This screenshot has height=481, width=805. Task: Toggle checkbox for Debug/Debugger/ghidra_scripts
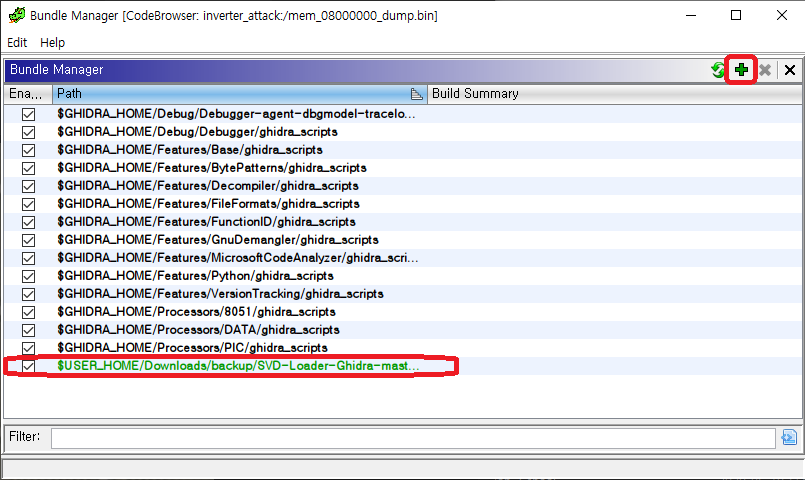(28, 132)
